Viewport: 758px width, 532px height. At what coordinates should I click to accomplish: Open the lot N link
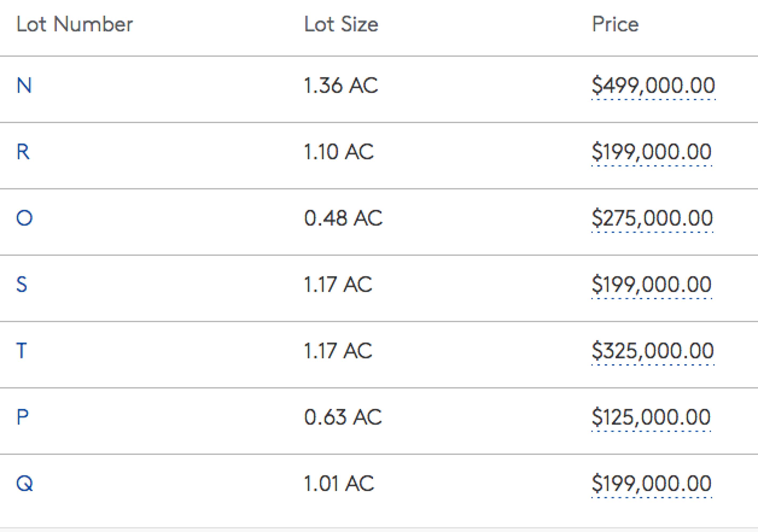click(x=24, y=85)
